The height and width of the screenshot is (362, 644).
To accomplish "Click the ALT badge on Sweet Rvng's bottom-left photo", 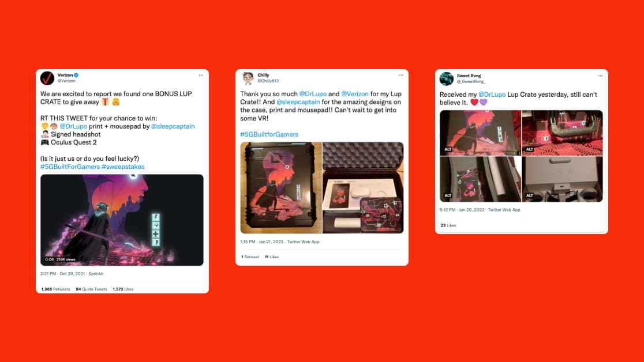I will [448, 195].
